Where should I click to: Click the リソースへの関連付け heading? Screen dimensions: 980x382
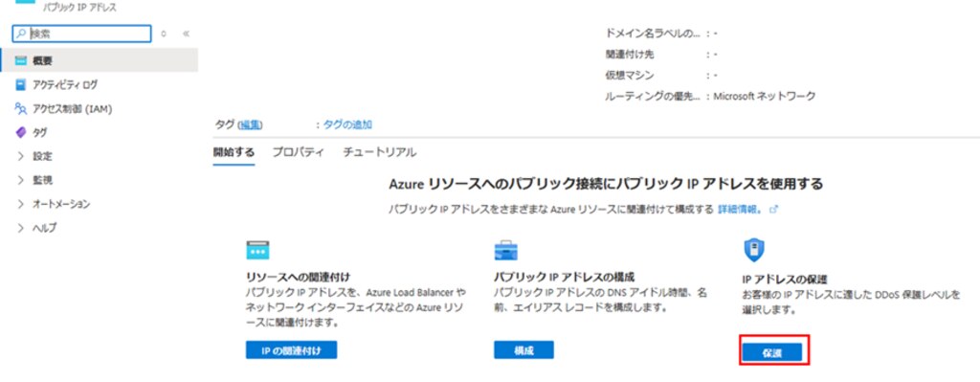(x=299, y=277)
